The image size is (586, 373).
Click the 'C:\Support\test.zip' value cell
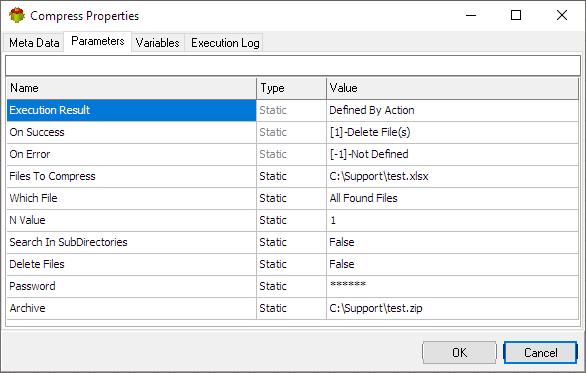pyautogui.click(x=452, y=308)
